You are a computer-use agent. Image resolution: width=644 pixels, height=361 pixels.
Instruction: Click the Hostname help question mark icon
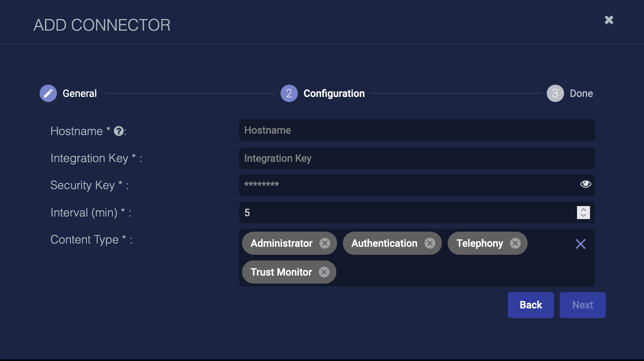(118, 131)
